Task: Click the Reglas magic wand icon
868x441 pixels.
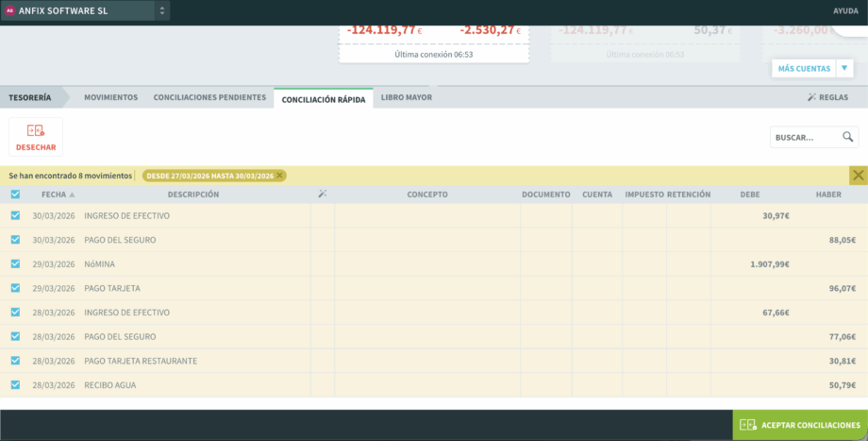Action: pyautogui.click(x=811, y=97)
